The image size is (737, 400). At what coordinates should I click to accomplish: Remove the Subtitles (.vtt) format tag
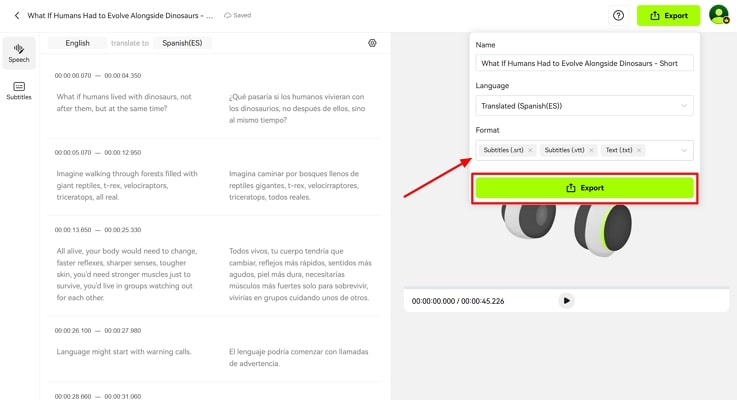[x=591, y=150]
